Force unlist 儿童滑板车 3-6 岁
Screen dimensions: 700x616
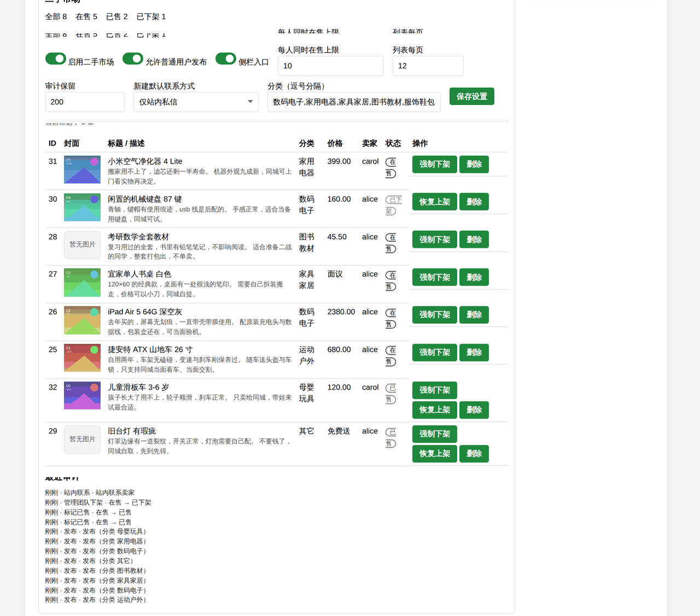pyautogui.click(x=435, y=390)
